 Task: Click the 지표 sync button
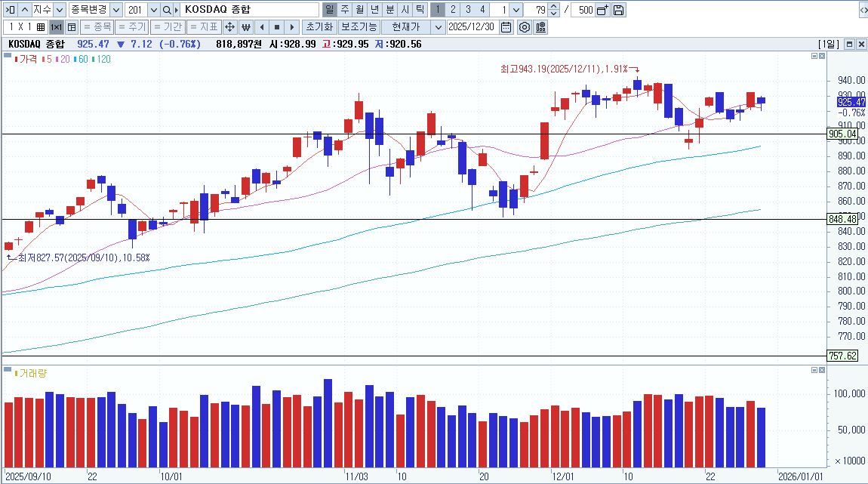point(204,26)
